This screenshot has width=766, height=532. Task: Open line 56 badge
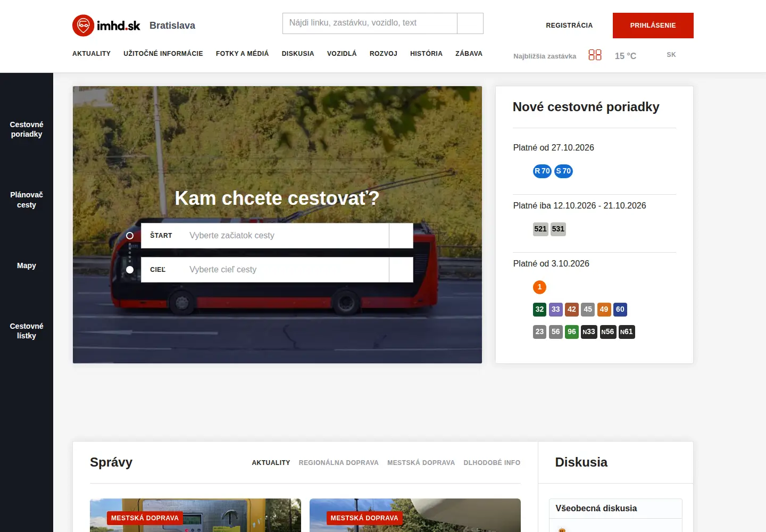555,332
